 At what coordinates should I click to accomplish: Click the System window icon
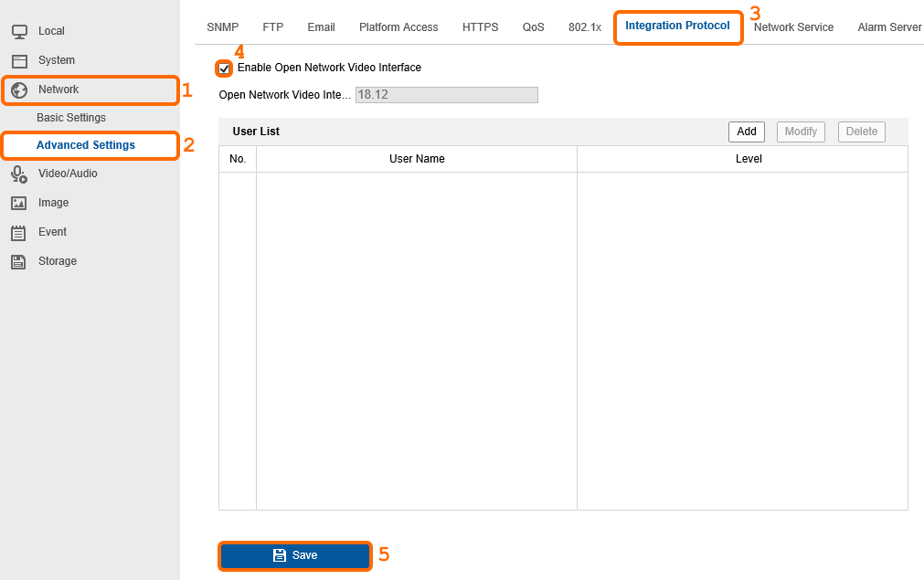coord(19,60)
